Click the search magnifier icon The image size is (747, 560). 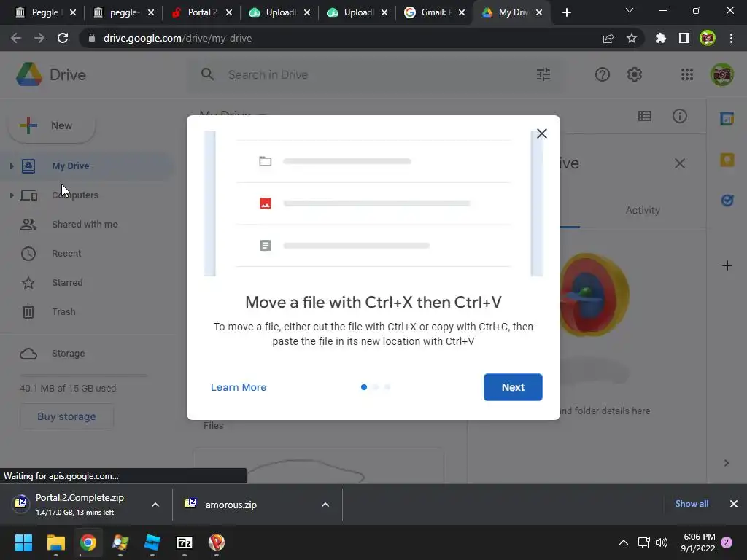click(207, 74)
